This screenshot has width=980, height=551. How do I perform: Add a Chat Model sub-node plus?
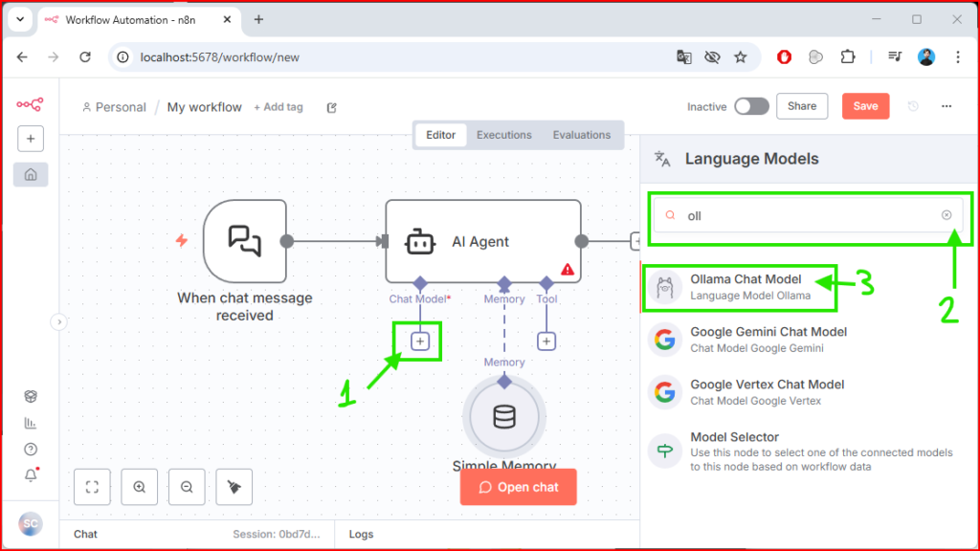(420, 342)
